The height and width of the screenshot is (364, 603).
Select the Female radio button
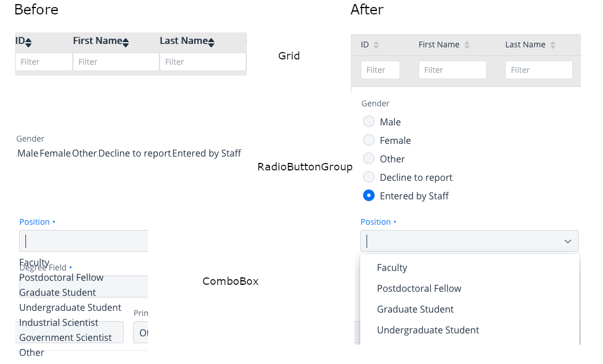[x=369, y=140]
